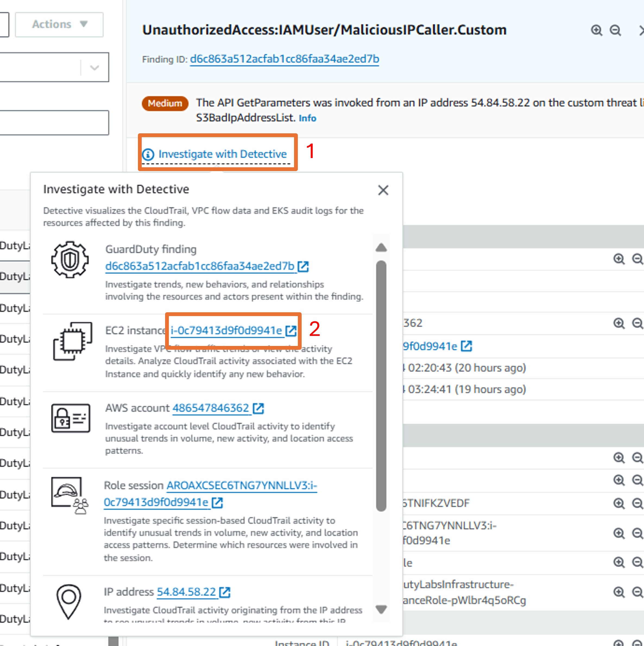Image resolution: width=644 pixels, height=646 pixels.
Task: Open finding ID link in header
Action: tap(284, 59)
